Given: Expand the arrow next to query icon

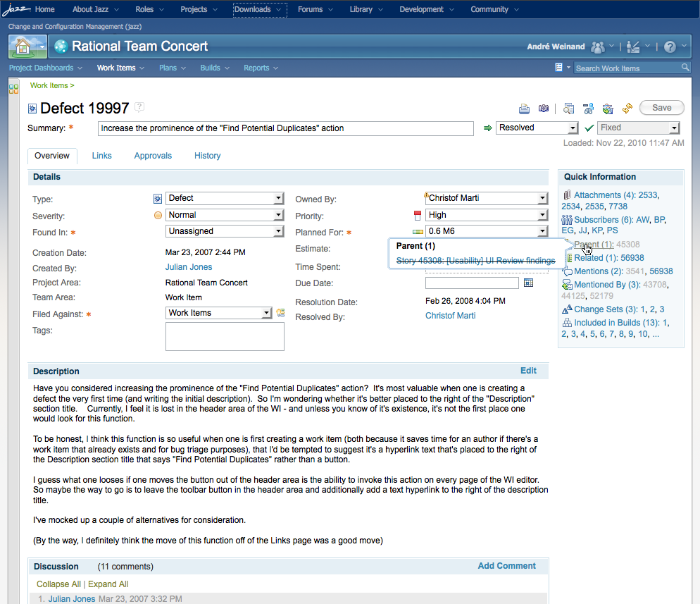Looking at the screenshot, I should click(x=568, y=68).
